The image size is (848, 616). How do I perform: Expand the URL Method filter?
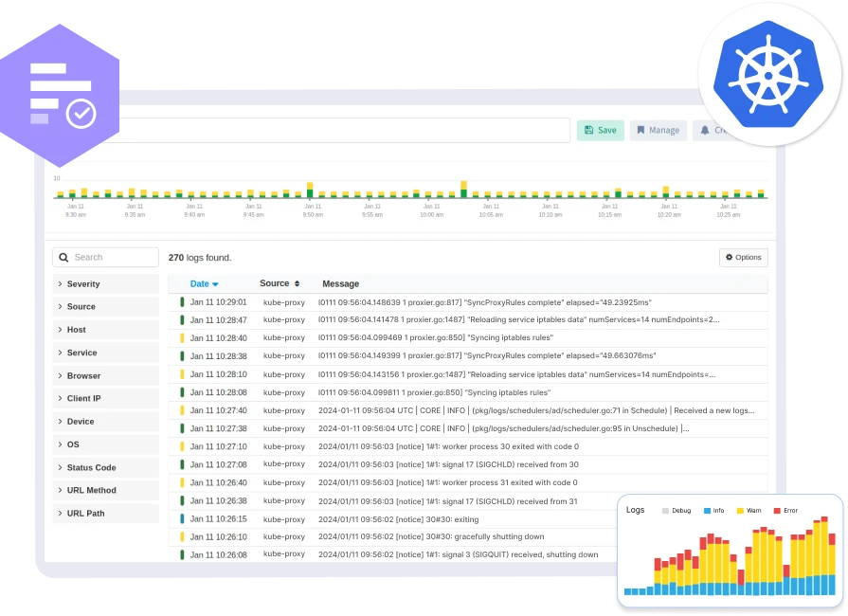105,491
